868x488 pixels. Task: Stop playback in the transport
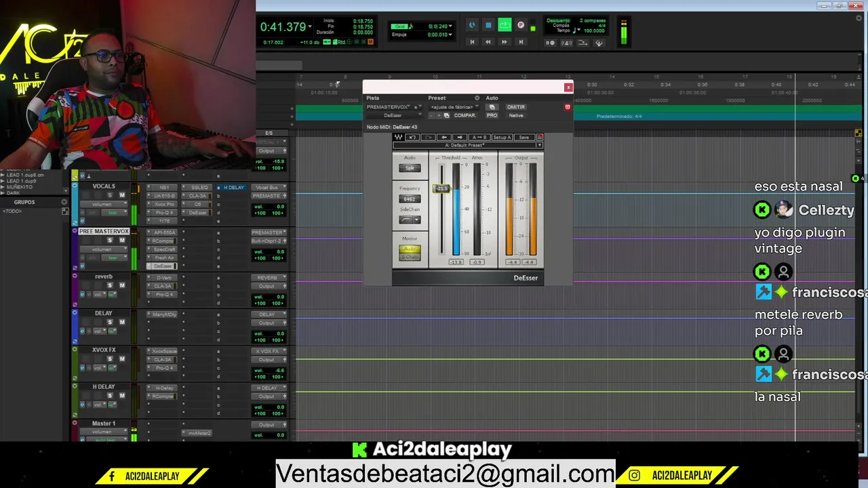[488, 25]
